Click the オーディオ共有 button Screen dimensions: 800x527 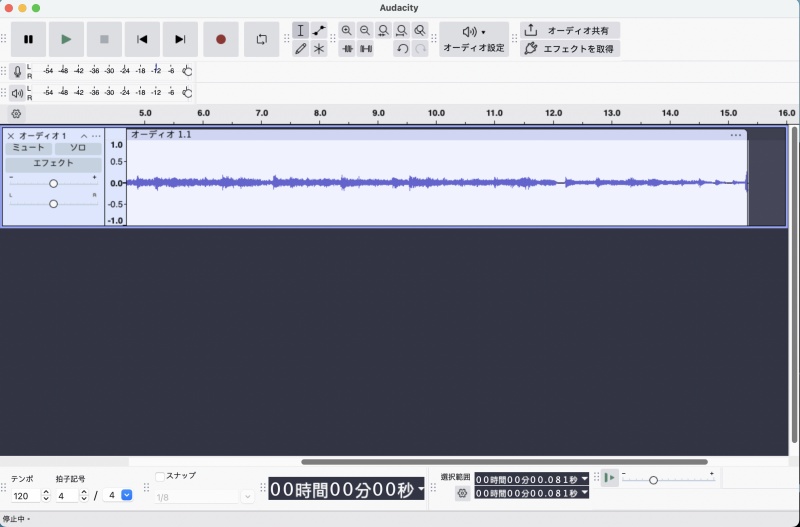point(570,31)
